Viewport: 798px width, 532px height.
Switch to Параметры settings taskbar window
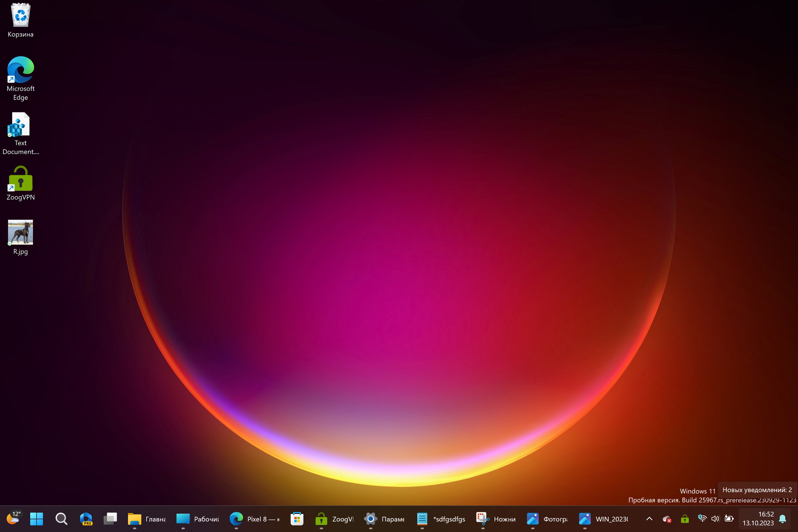tap(384, 519)
